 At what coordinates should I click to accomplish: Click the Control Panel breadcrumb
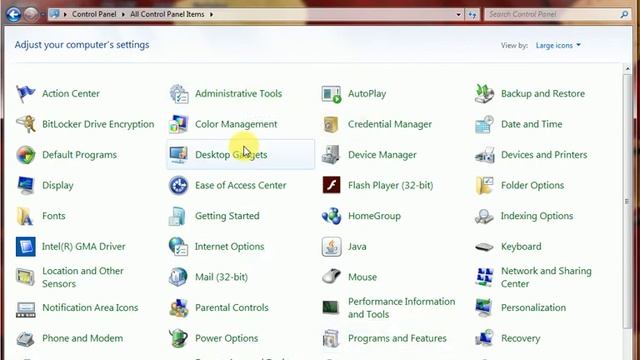pos(94,14)
